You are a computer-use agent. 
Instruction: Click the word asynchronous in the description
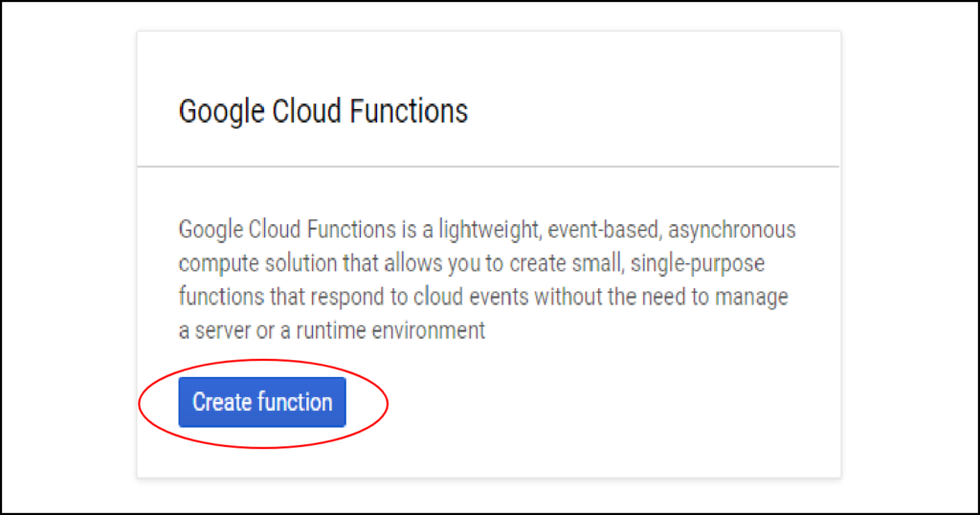(x=730, y=230)
